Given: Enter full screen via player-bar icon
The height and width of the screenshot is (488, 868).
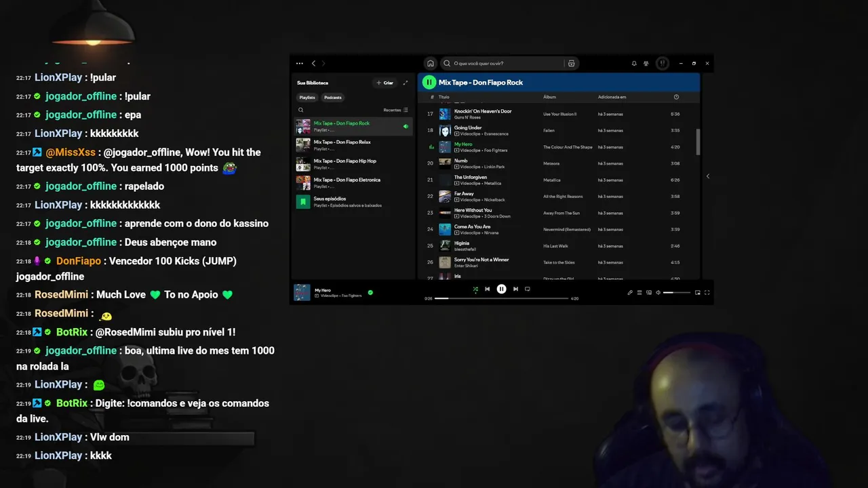Looking at the screenshot, I should [707, 293].
